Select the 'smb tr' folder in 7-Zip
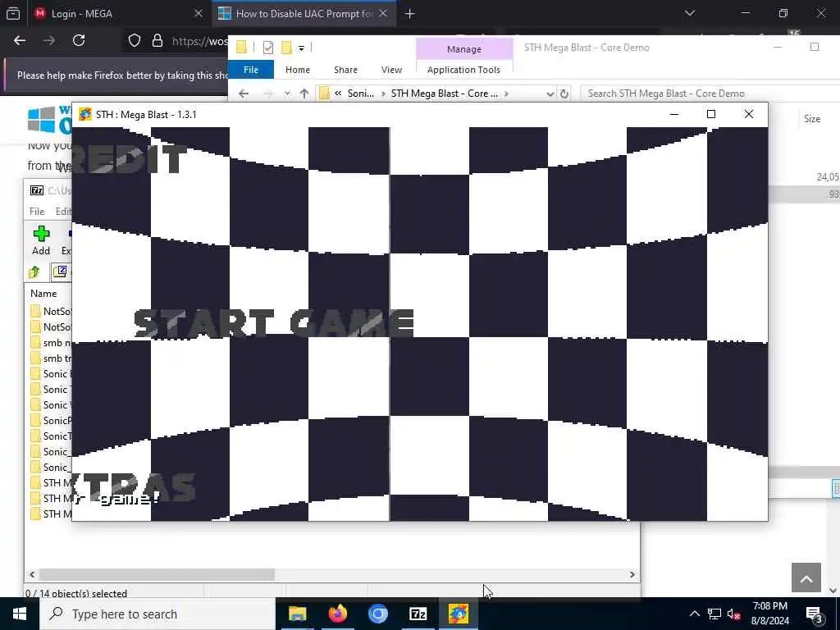840x630 pixels. click(x=52, y=358)
